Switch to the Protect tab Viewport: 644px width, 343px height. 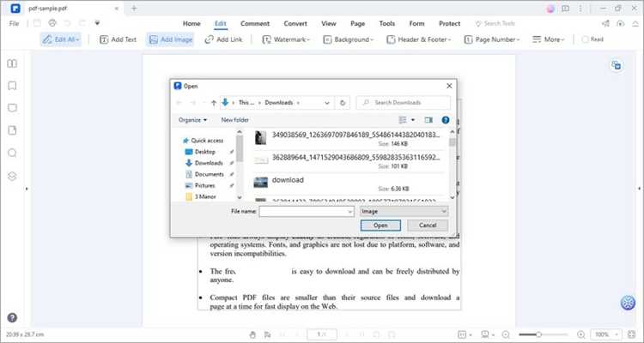pos(449,23)
